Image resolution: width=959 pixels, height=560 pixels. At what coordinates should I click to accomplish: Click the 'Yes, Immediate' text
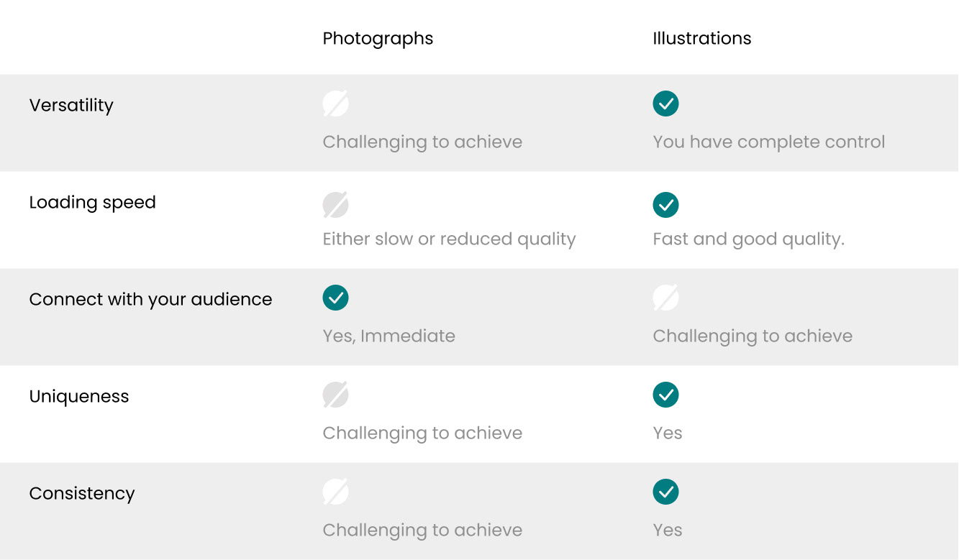[388, 336]
